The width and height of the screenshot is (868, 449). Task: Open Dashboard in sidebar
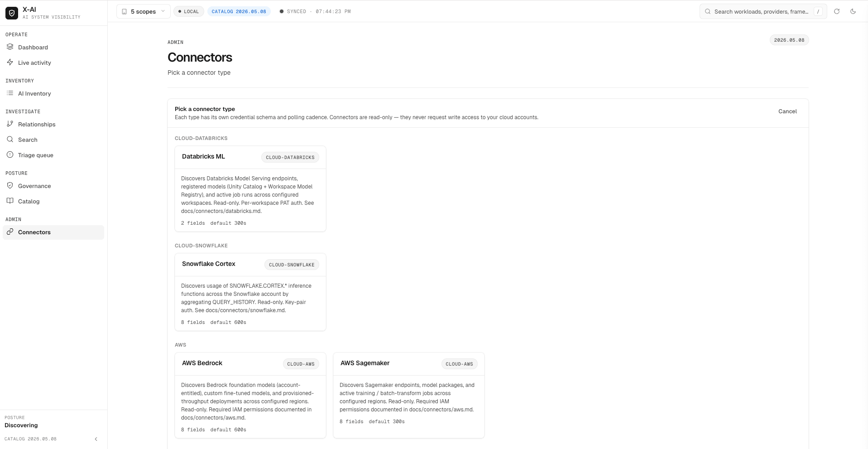coord(53,47)
